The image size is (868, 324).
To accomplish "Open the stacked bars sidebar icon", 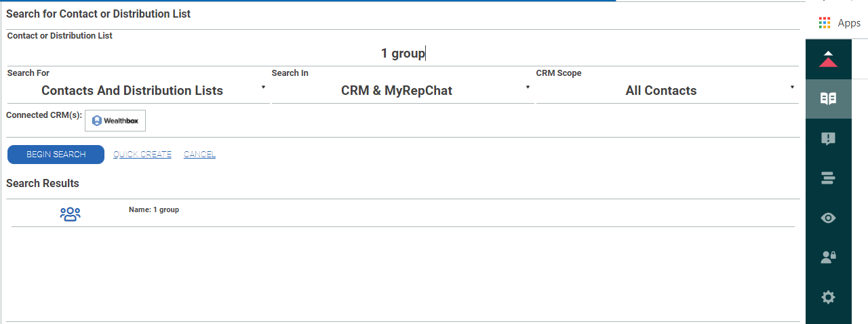I will tap(828, 178).
